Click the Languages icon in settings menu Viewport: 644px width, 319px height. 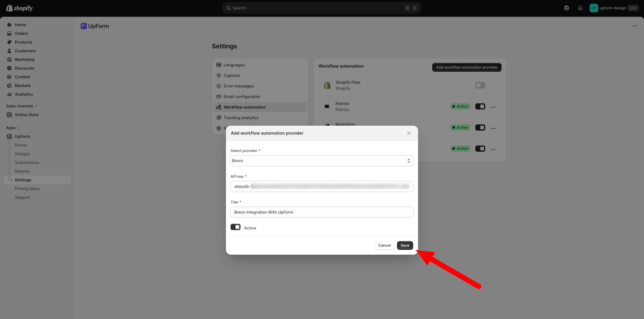coord(219,65)
